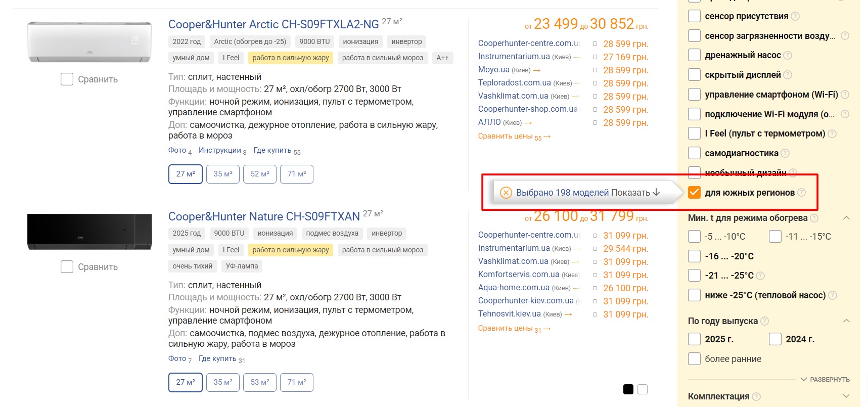Click help icon next to дренажный насос

coord(788,55)
